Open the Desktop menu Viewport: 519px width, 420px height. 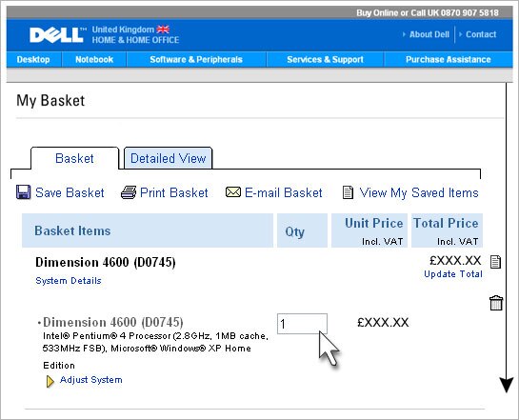click(33, 60)
